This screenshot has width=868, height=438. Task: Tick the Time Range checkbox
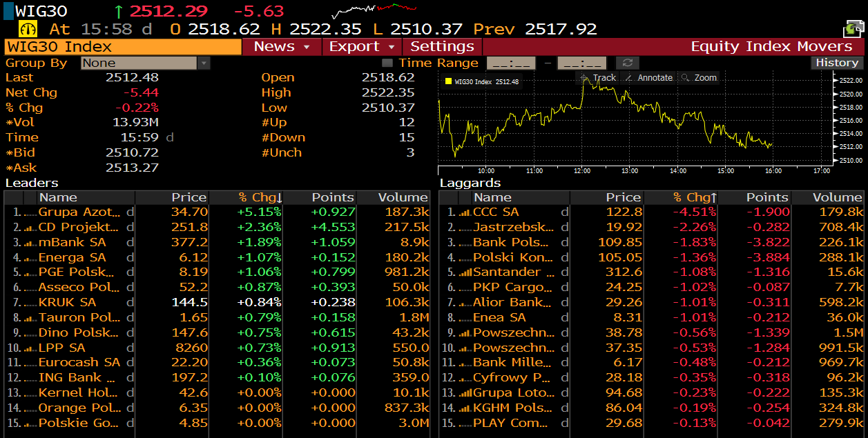(x=387, y=63)
